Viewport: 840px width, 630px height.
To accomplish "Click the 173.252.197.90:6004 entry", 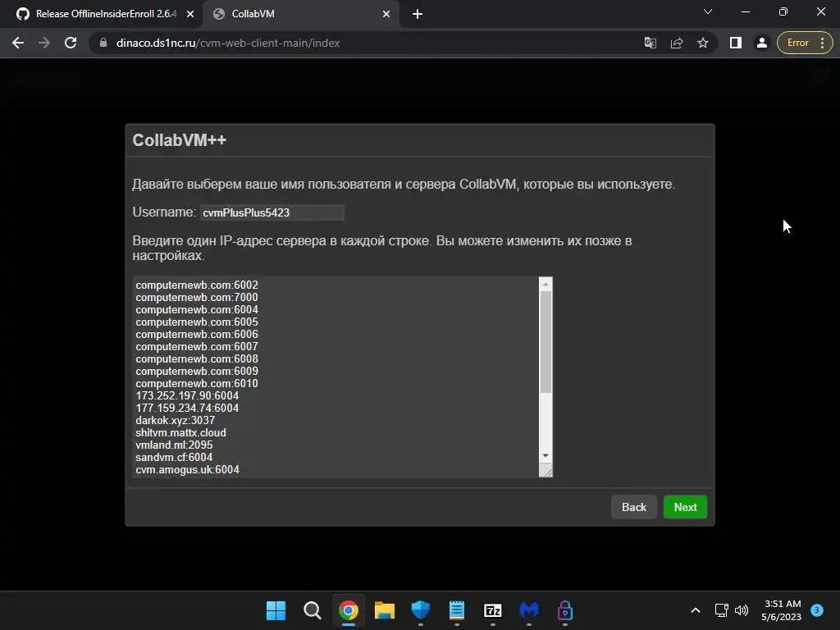I will click(187, 396).
